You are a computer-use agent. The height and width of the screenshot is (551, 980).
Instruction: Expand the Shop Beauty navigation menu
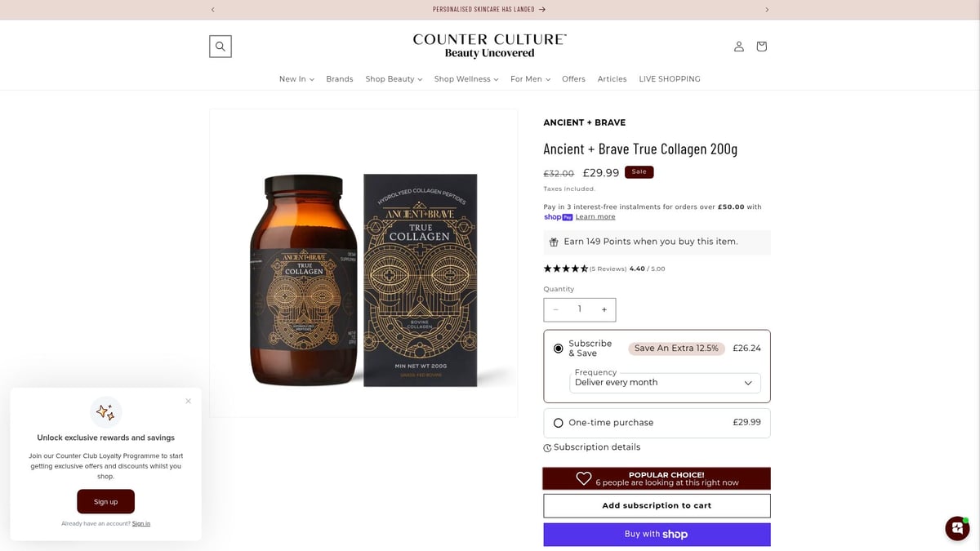[394, 78]
